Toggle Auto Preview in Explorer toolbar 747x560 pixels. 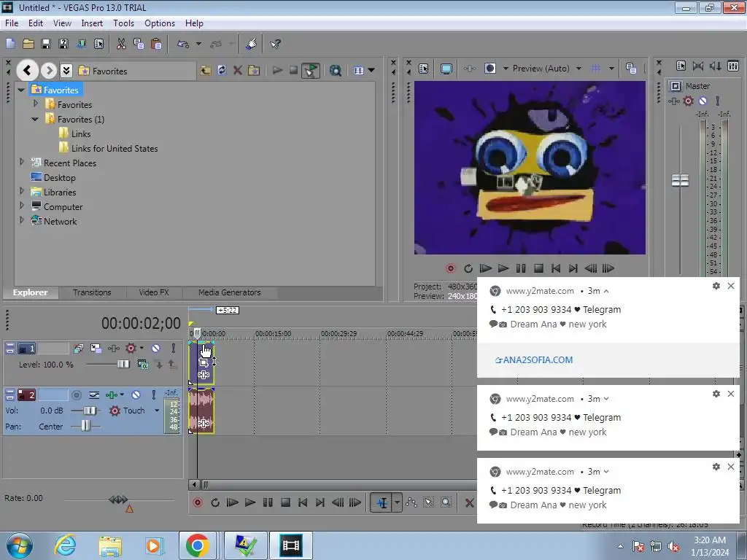tap(310, 71)
